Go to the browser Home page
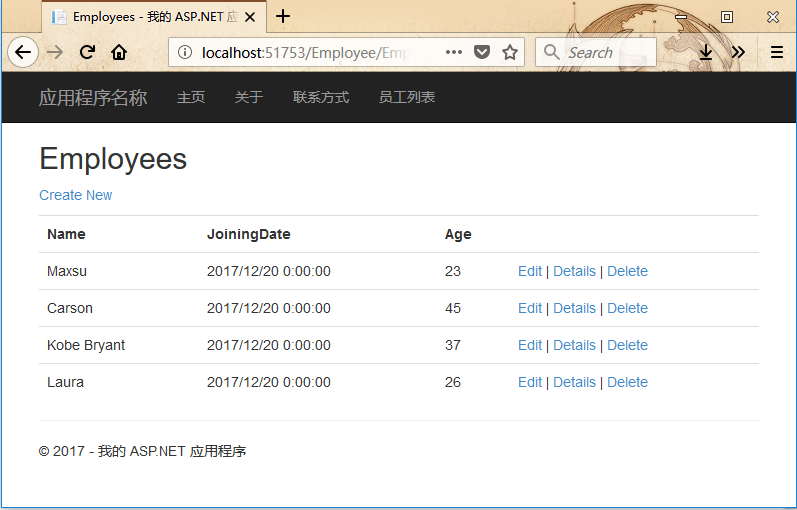The width and height of the screenshot is (797, 510). tap(119, 52)
